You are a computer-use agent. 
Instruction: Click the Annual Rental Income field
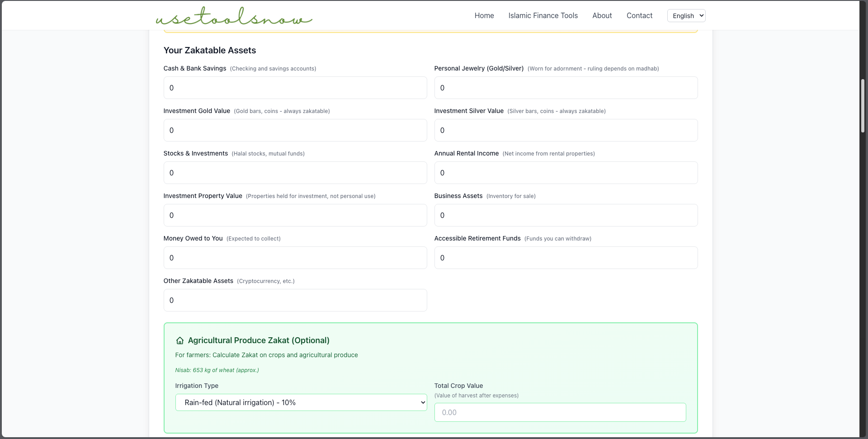coord(566,173)
